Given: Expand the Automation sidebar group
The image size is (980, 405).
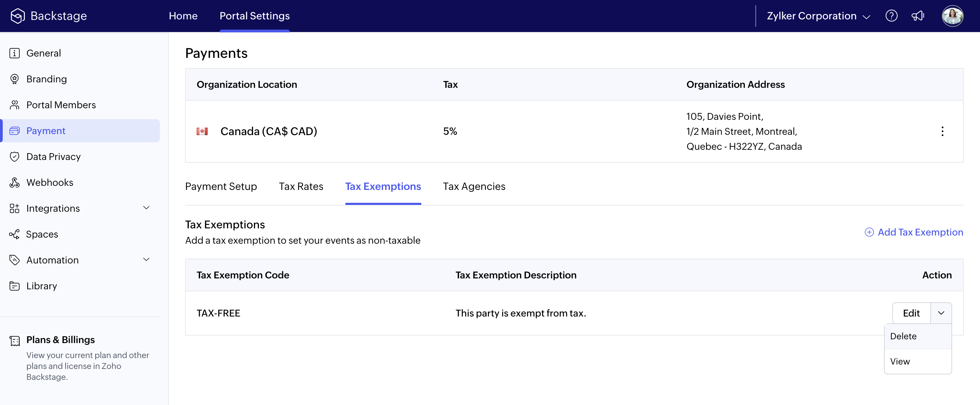Looking at the screenshot, I should click(146, 260).
